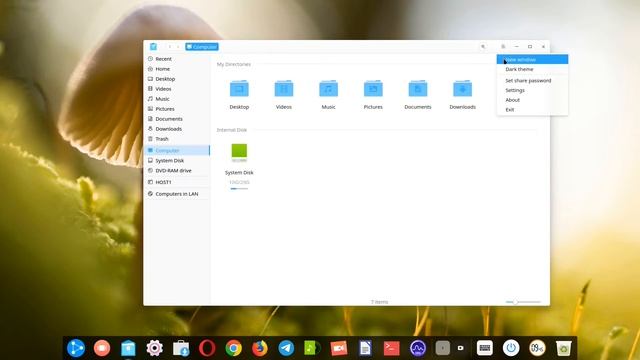Go back with the left arrow
Image resolution: width=640 pixels, height=360 pixels.
[x=170, y=47]
